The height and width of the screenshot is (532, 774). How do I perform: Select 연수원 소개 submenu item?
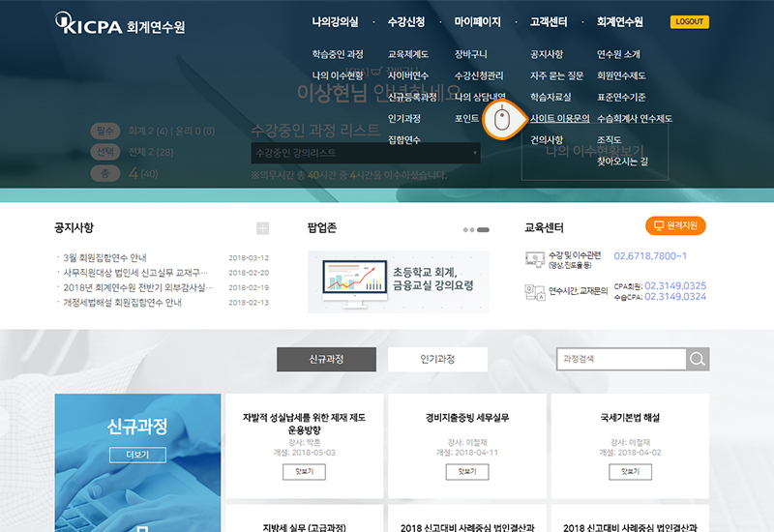click(x=618, y=54)
